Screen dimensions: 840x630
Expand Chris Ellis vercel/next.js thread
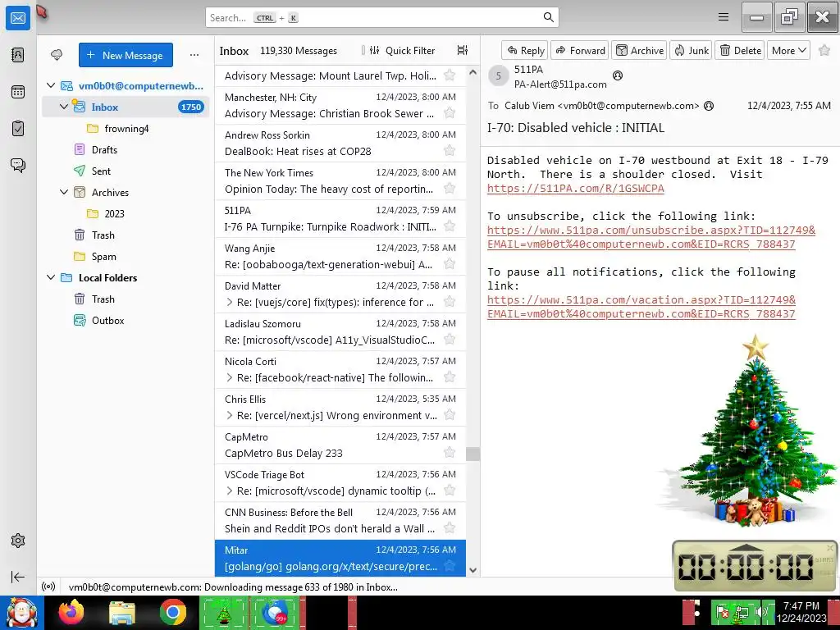pyautogui.click(x=230, y=415)
